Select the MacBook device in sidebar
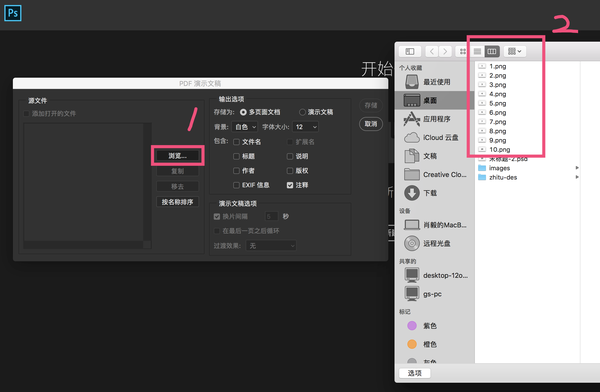The image size is (600, 392). [434, 225]
